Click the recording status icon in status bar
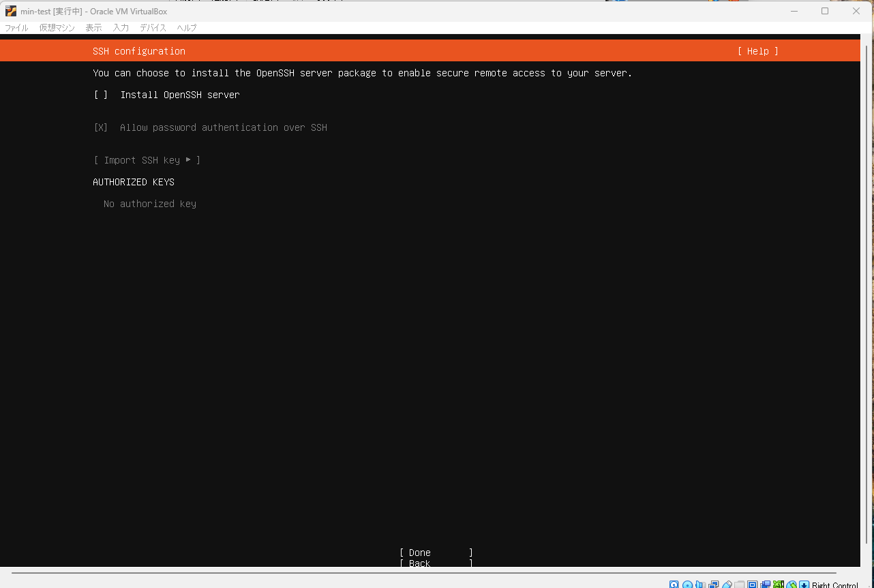The image size is (874, 588). click(765, 584)
